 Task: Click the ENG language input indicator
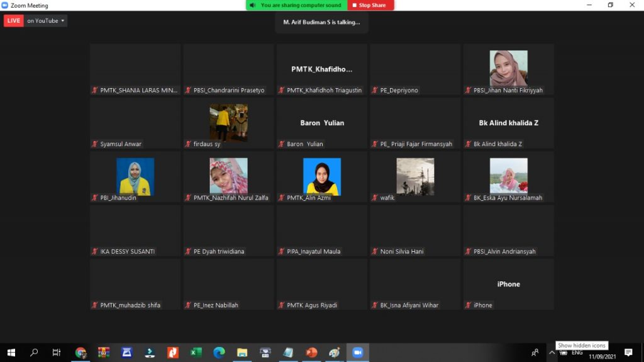577,353
